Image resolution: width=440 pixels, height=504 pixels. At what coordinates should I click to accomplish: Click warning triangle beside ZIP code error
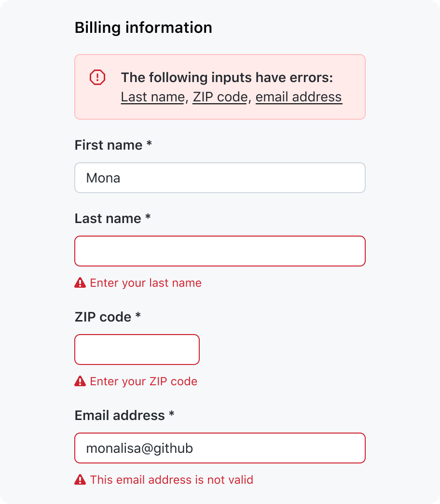coord(80,381)
